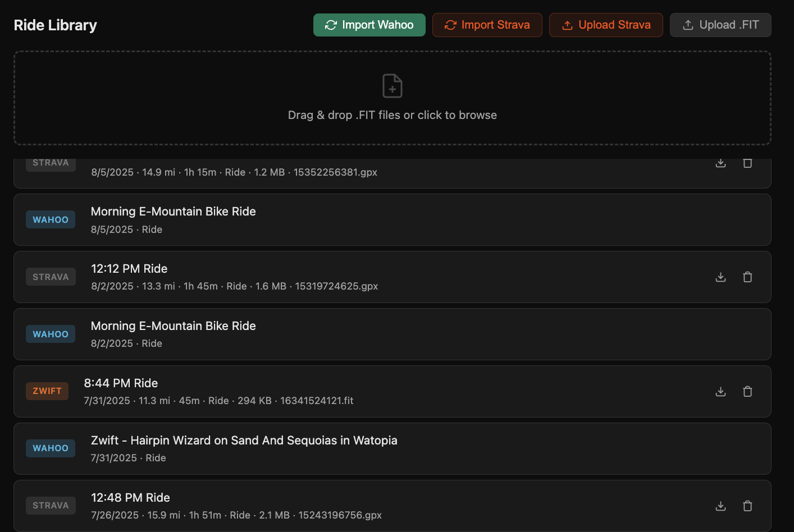Image resolution: width=794 pixels, height=532 pixels.
Task: Select the 8/5/2025 Morning E-Mountain Bike Ride
Action: click(x=173, y=212)
